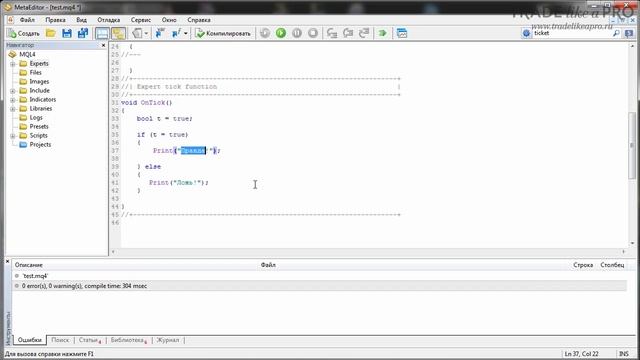Open file using the yellow folder icon
Screen dimensions: 640x360
[51, 33]
